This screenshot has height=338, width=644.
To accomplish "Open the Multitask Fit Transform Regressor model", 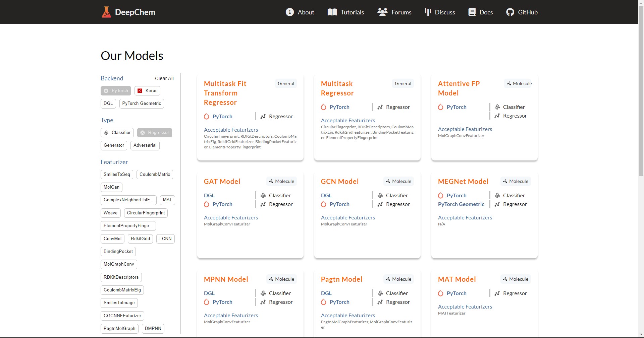I will pos(225,93).
